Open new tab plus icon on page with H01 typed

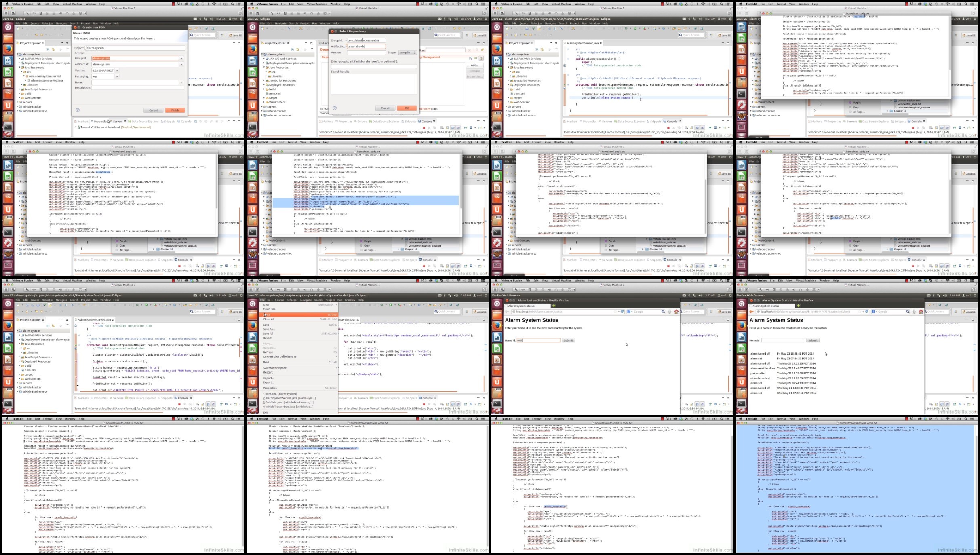click(554, 306)
